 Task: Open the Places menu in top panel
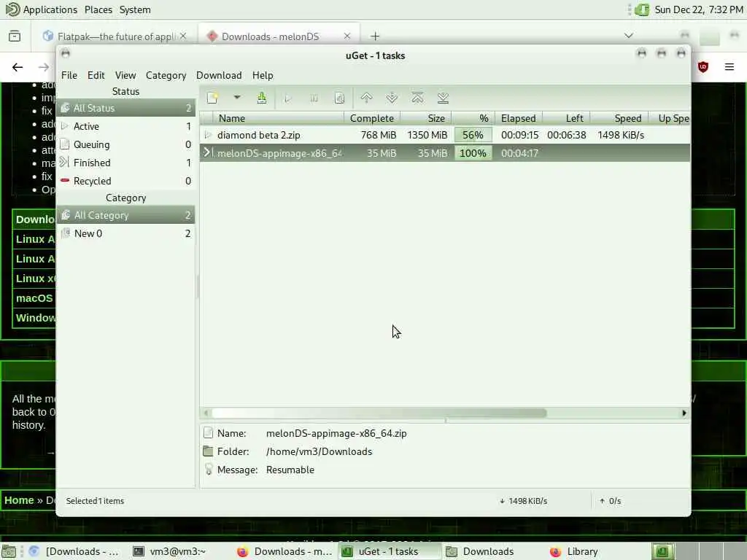coord(98,9)
